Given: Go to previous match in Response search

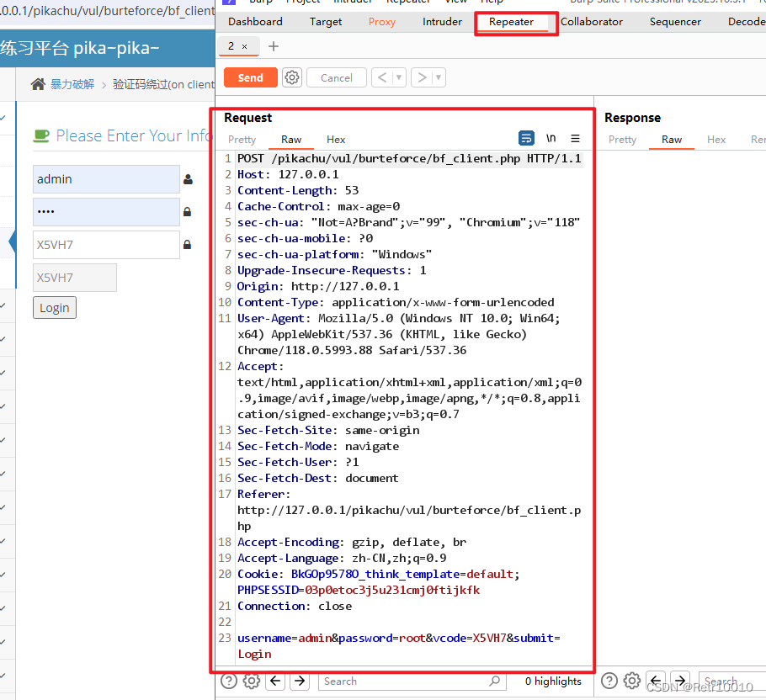Looking at the screenshot, I should pos(656,681).
